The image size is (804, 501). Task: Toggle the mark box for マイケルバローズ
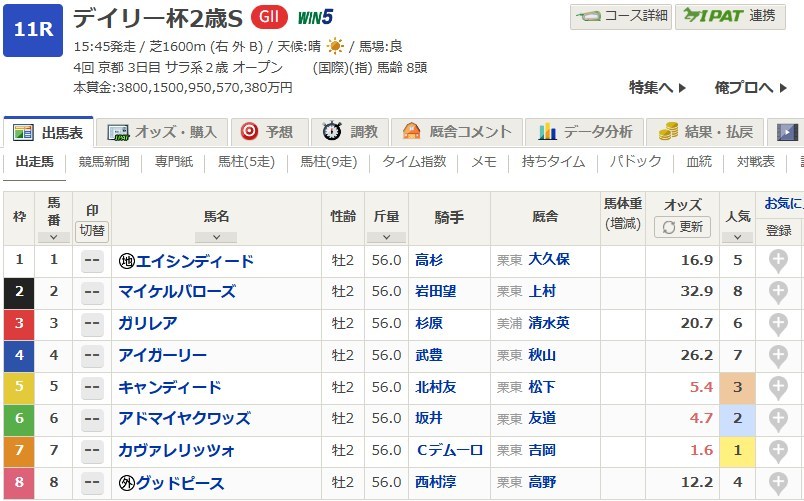(92, 292)
